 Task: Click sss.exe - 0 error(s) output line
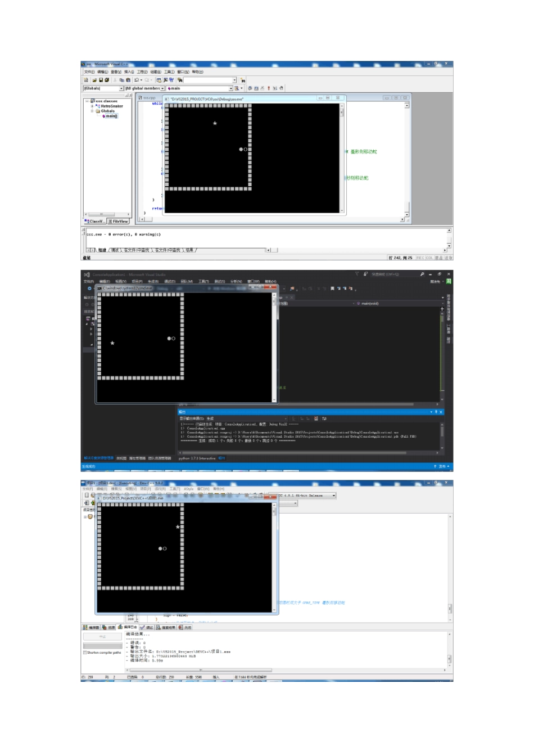123,235
